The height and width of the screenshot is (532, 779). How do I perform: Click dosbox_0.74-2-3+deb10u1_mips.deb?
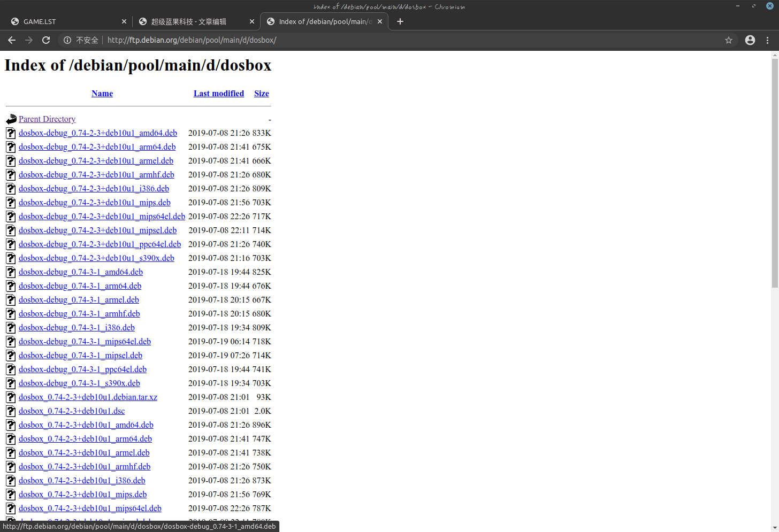pyautogui.click(x=82, y=495)
